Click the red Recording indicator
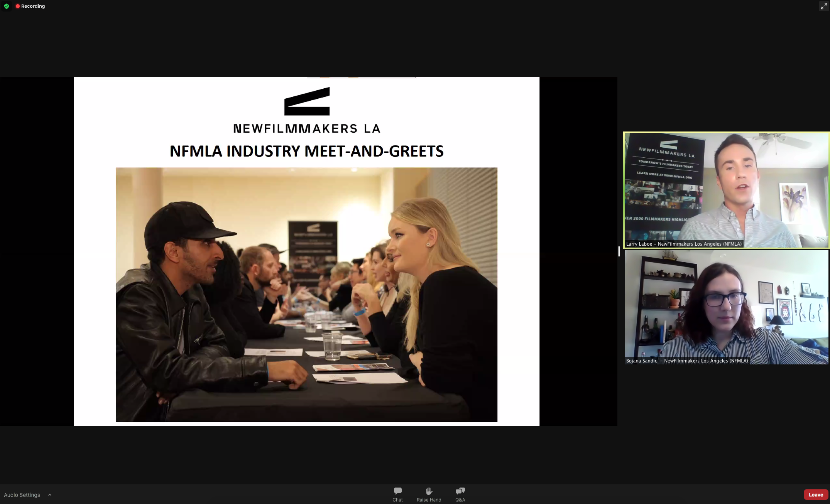The height and width of the screenshot is (504, 830). 30,6
